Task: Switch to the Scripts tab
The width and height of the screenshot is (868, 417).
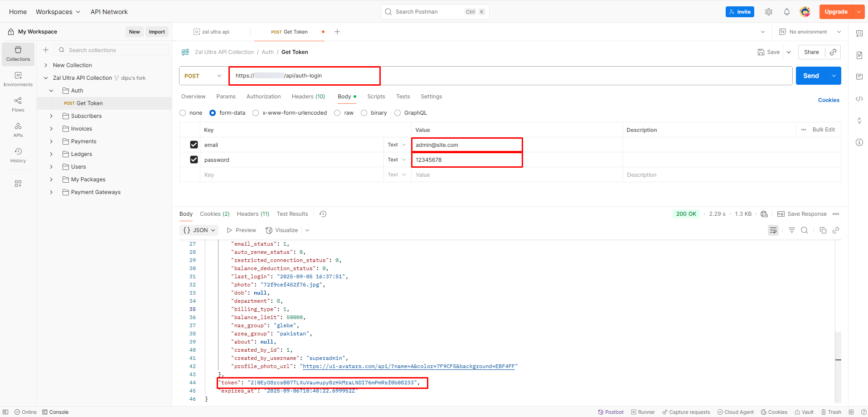Action: (x=376, y=97)
